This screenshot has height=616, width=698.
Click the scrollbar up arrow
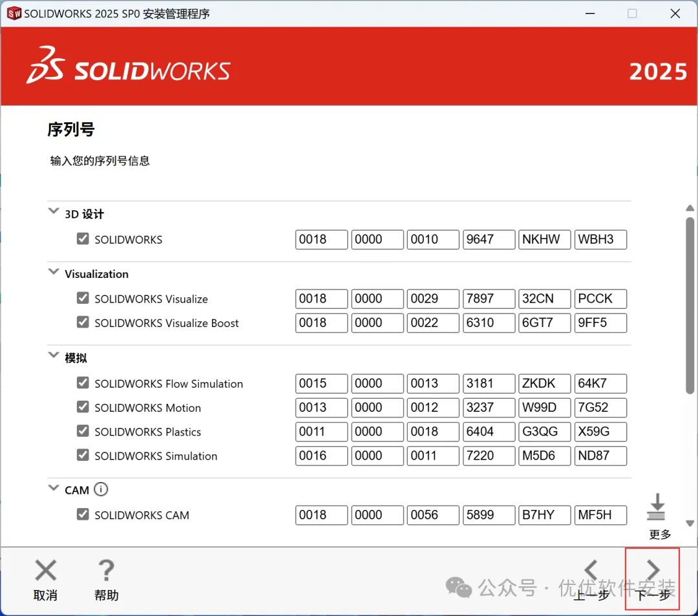click(x=690, y=208)
